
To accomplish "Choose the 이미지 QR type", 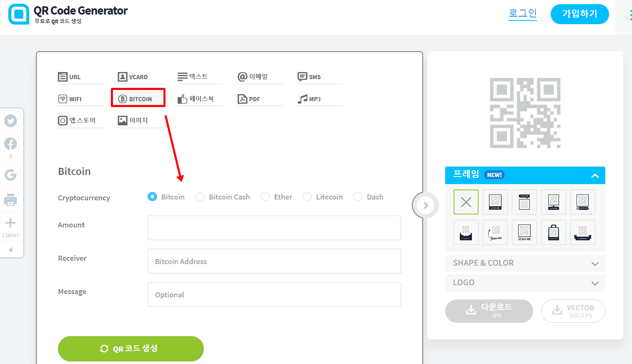I will coord(140,121).
